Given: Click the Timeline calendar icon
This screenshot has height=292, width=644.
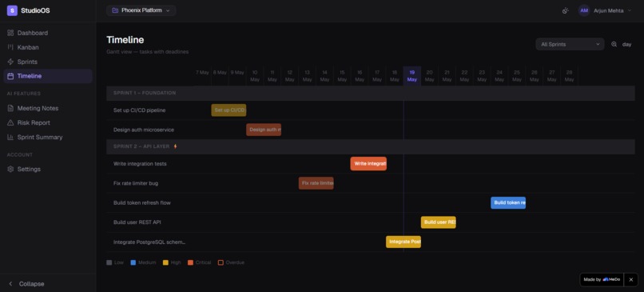Looking at the screenshot, I should pos(10,76).
